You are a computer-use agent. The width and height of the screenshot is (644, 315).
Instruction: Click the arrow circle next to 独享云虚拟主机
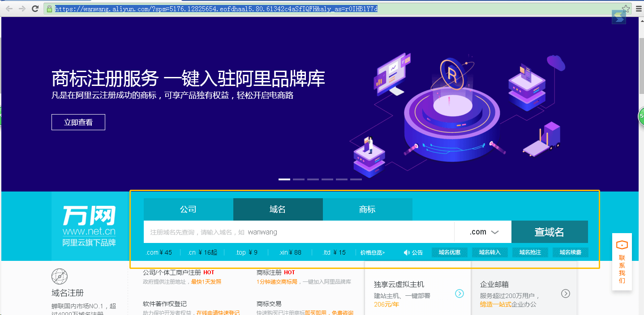459,294
